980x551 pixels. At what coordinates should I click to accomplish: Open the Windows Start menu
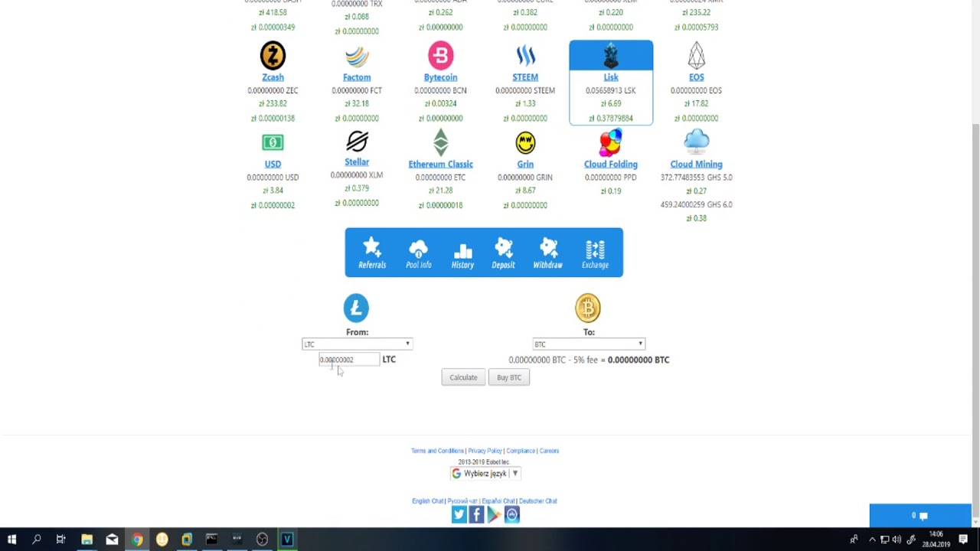(x=11, y=540)
